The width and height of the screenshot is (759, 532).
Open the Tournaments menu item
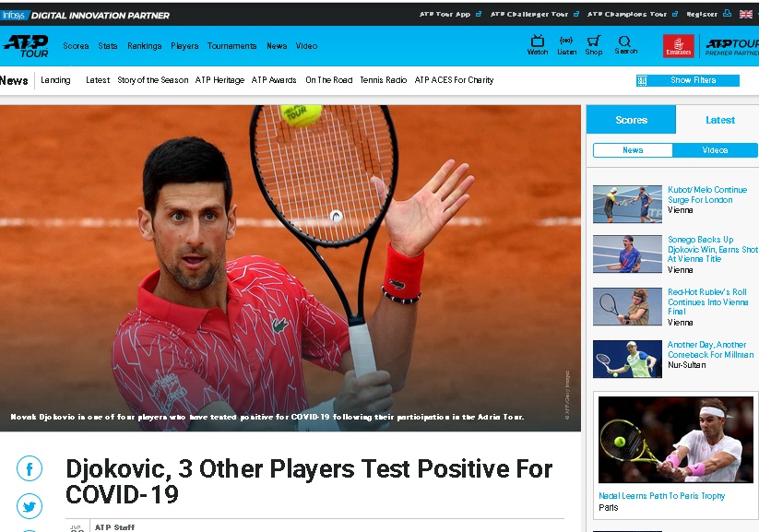point(231,46)
